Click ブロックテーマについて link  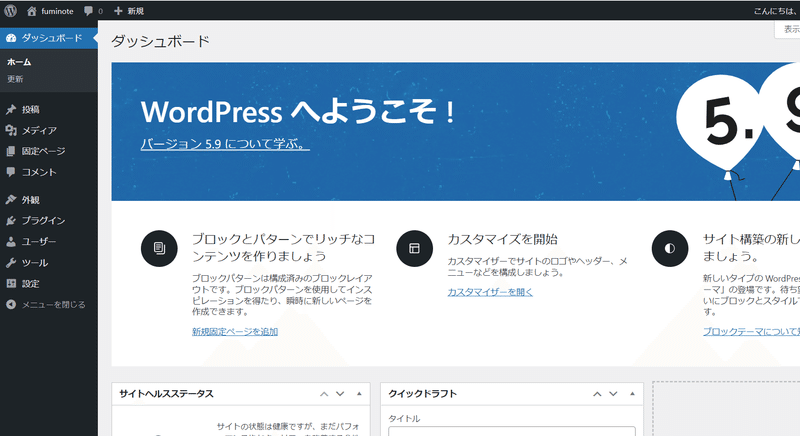751,331
